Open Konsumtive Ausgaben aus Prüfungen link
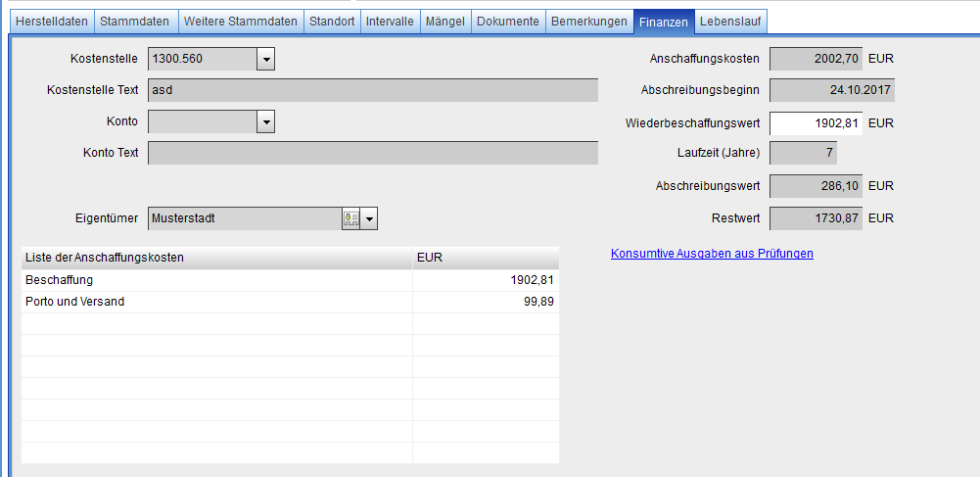 (712, 254)
